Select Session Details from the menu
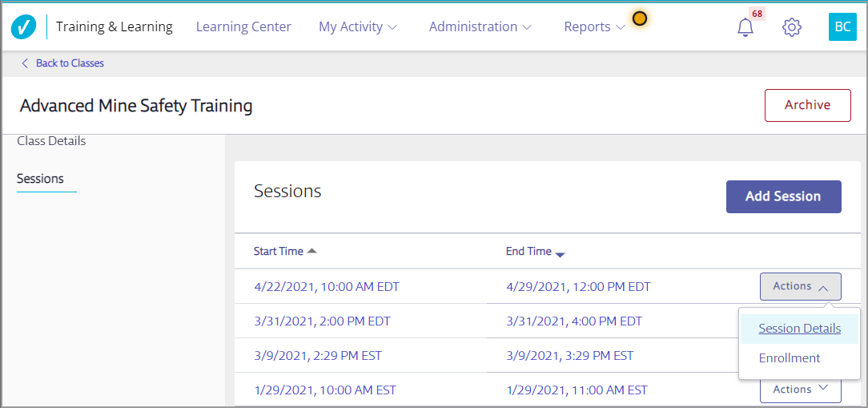Image resolution: width=868 pixels, height=408 pixels. [x=800, y=329]
